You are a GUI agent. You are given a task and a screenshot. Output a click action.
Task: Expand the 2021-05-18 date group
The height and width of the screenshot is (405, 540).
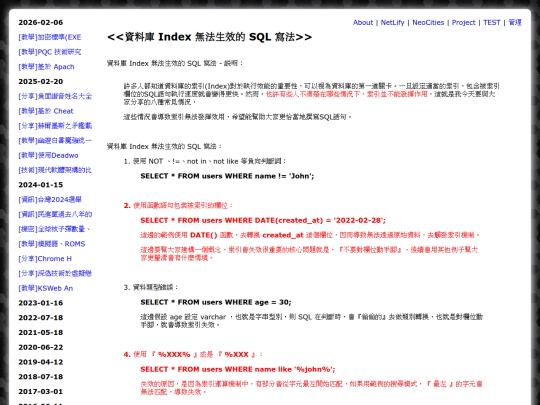(x=41, y=333)
